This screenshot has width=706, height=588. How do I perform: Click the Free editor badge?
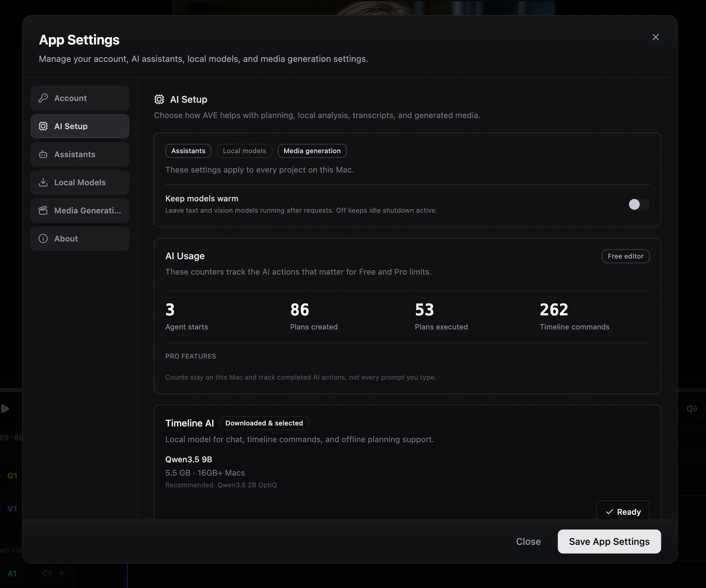(x=625, y=256)
